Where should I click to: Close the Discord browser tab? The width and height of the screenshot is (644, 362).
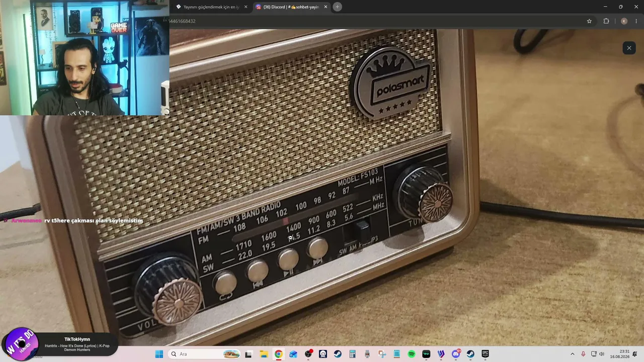(x=326, y=7)
